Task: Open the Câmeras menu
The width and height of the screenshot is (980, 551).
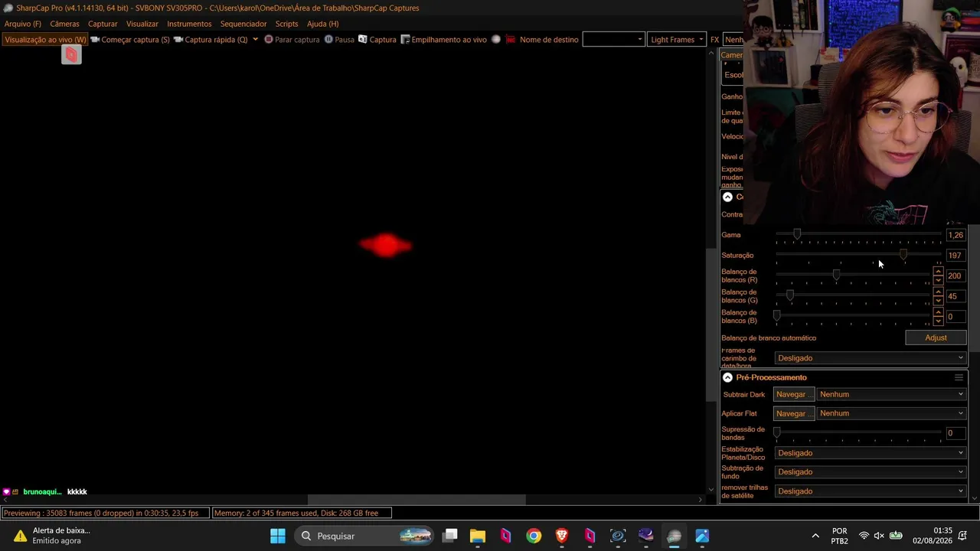Action: [64, 24]
